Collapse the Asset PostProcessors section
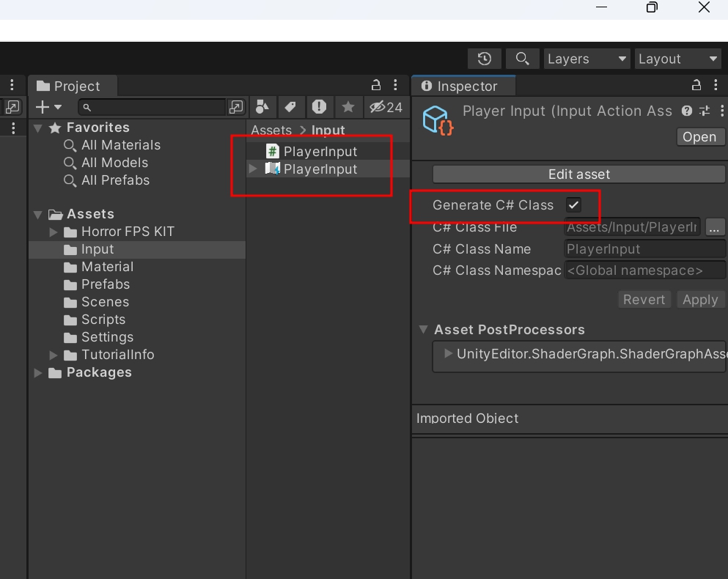 coord(424,330)
